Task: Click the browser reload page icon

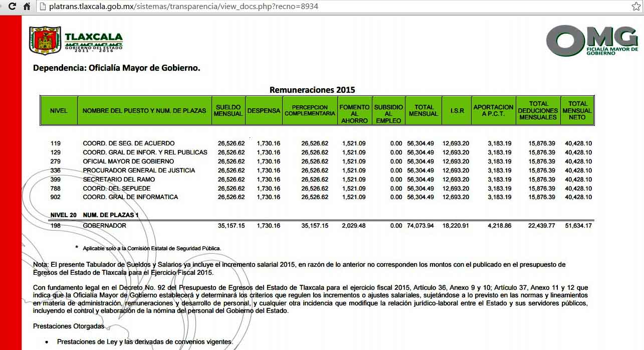Action: (13, 7)
